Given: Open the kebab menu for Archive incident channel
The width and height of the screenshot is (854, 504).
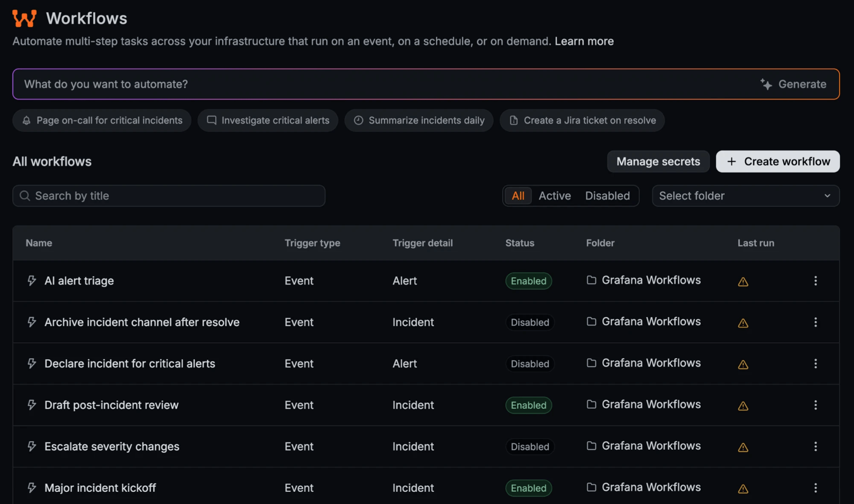Looking at the screenshot, I should (x=815, y=322).
